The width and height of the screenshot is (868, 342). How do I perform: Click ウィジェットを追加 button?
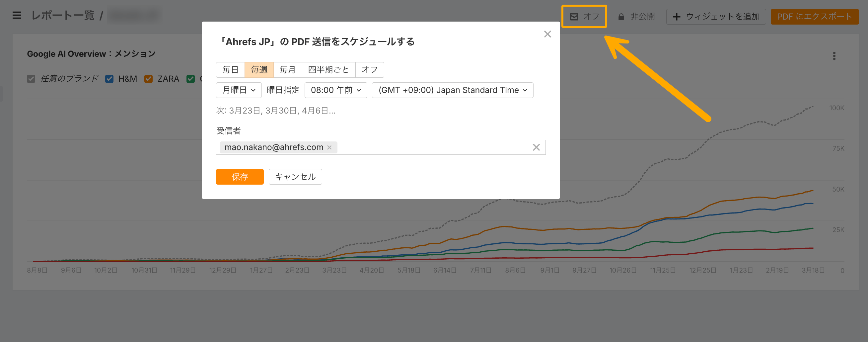pyautogui.click(x=716, y=17)
